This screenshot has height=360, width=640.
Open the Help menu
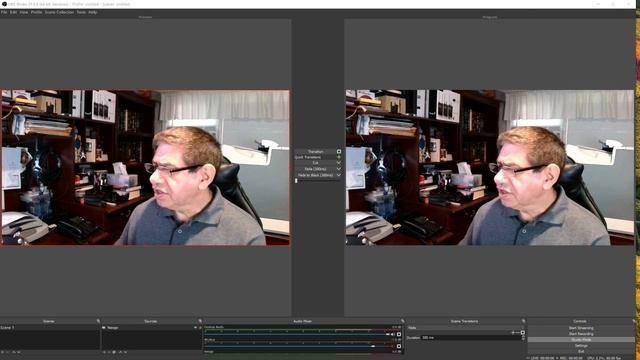[x=93, y=12]
